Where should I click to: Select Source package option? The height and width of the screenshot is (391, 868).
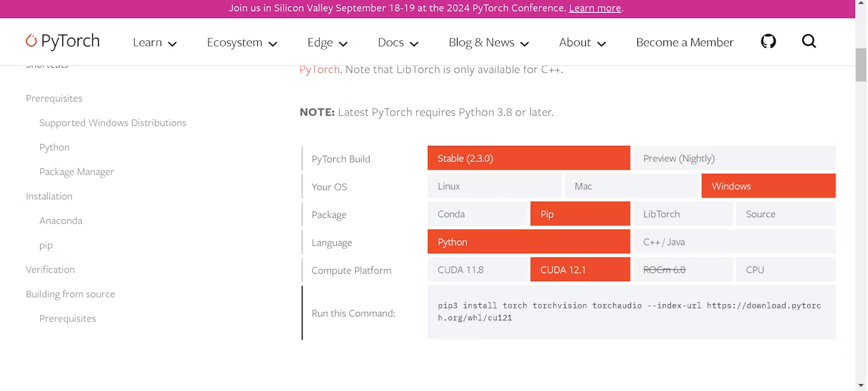[x=786, y=214]
